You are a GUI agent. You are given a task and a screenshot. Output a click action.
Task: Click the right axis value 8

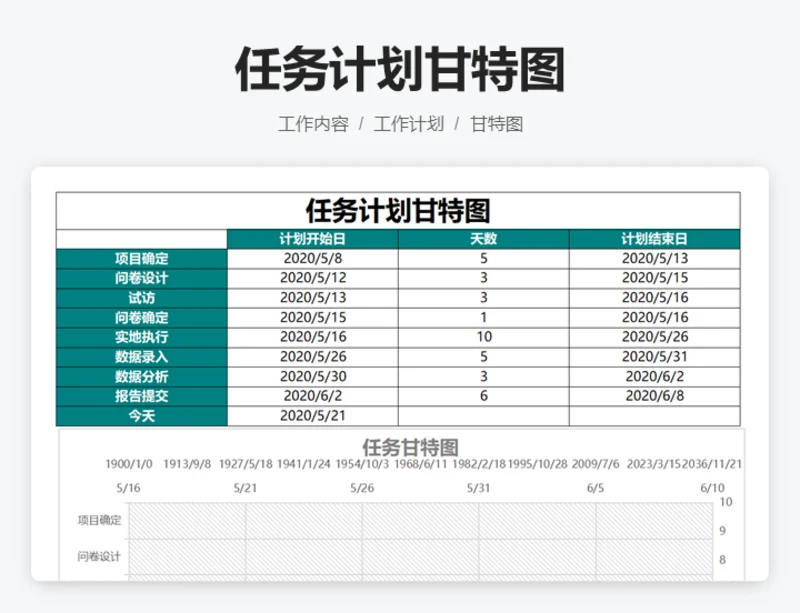722,560
